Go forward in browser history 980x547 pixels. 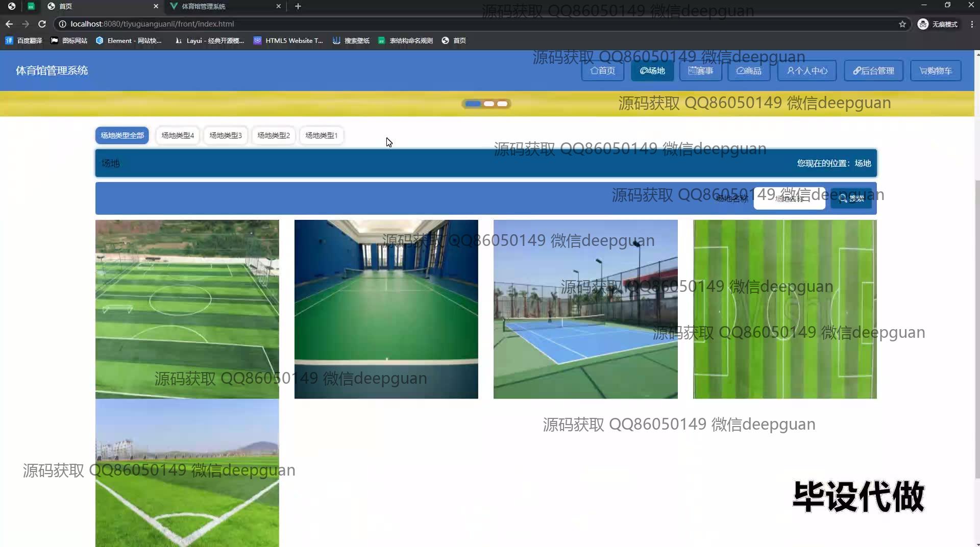26,24
